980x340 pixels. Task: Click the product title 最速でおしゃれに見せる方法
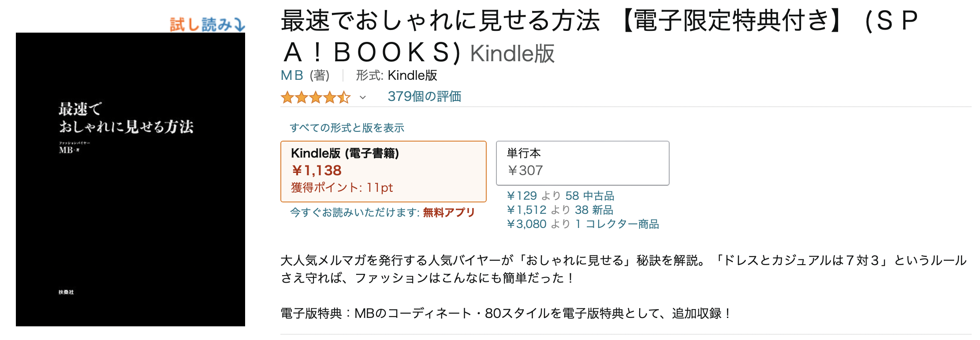(x=441, y=21)
